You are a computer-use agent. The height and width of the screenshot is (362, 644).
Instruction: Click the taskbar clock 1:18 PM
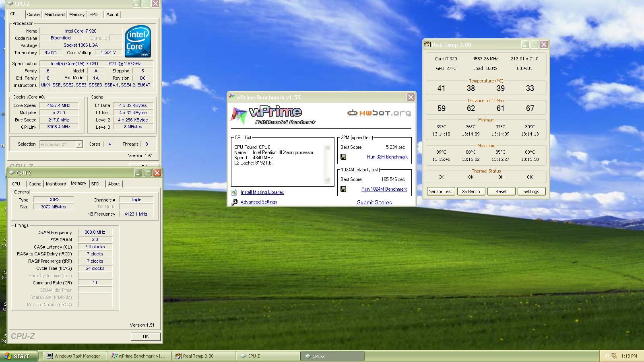pos(629,356)
